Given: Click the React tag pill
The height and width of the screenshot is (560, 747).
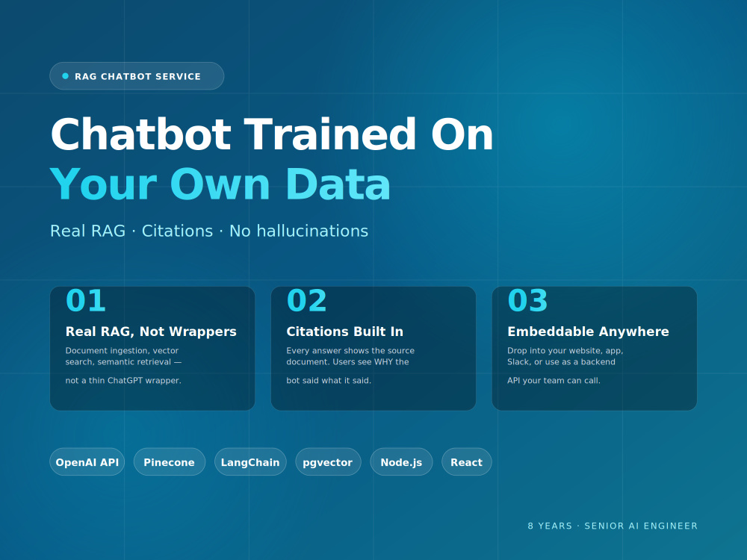Looking at the screenshot, I should pyautogui.click(x=466, y=462).
